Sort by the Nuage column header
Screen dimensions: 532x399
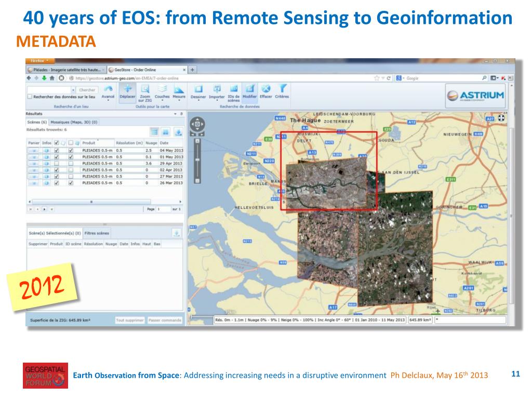tap(151, 143)
